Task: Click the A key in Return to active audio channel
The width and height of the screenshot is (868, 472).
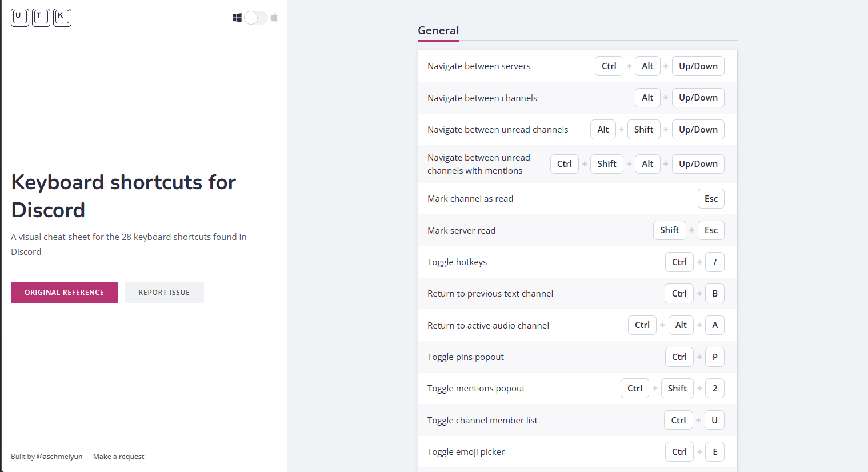Action: [x=715, y=325]
